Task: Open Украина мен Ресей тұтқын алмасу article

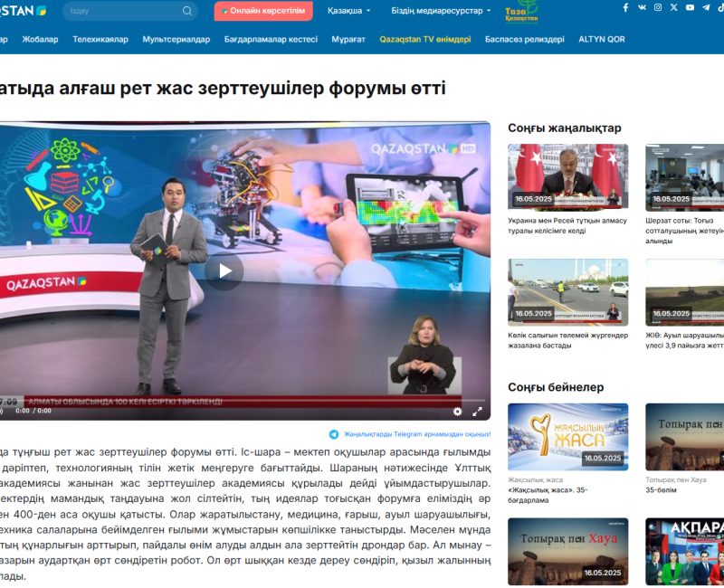Action: (567, 225)
